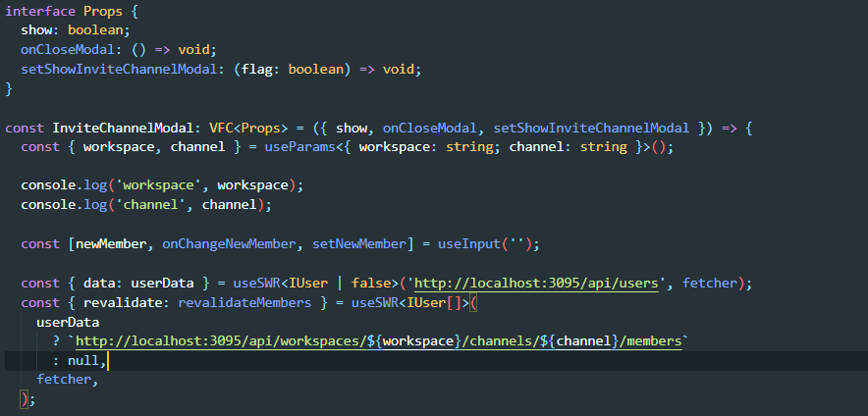Click the closing parenthesis on the last line

[x=24, y=399]
